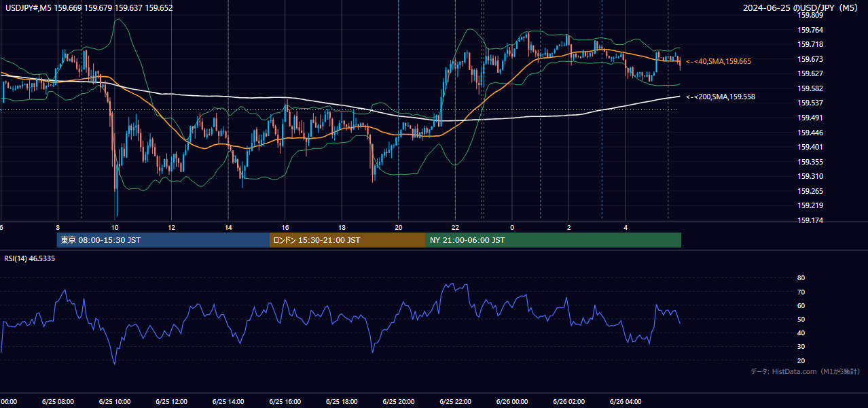Click the ロンドン 15:30-21:00 JST session bar
This screenshot has height=408, width=868.
pyautogui.click(x=348, y=240)
